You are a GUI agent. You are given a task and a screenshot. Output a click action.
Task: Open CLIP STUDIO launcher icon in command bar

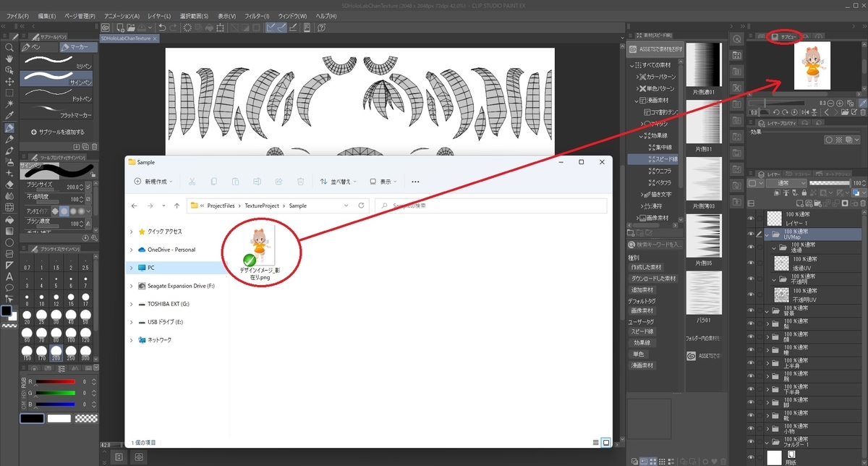coord(105,27)
